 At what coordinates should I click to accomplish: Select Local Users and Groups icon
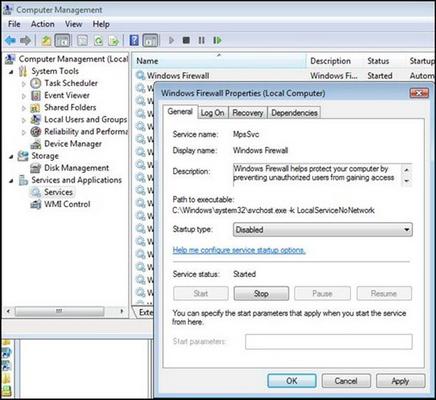click(36, 120)
